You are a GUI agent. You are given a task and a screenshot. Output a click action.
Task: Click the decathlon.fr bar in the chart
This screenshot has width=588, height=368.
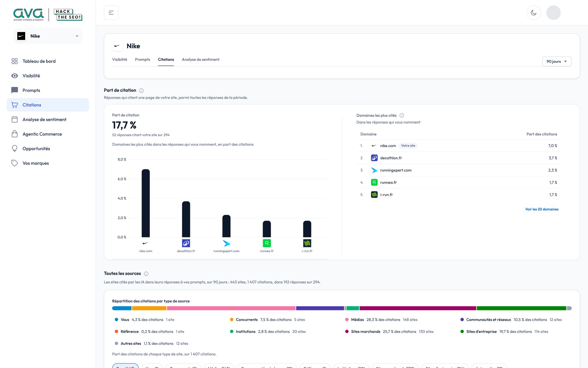coord(186,219)
